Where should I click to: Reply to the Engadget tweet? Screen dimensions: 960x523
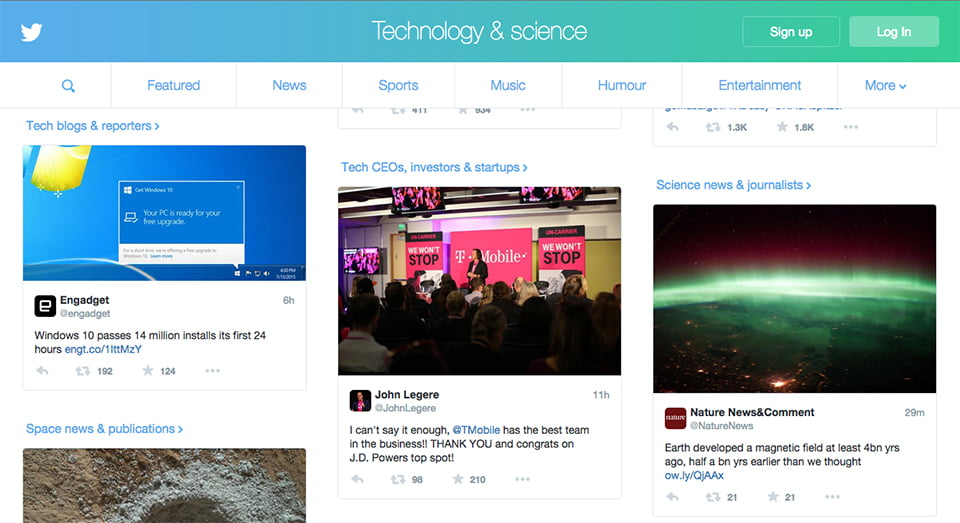[x=42, y=371]
